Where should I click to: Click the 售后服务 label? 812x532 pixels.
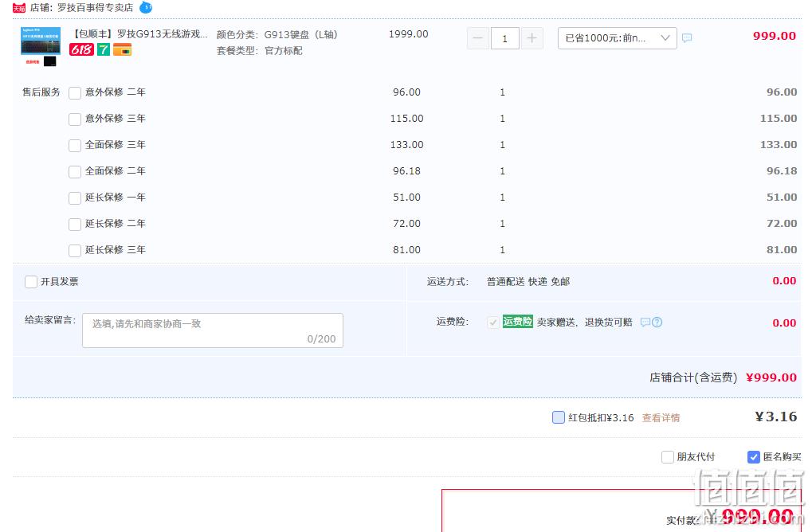coord(41,92)
